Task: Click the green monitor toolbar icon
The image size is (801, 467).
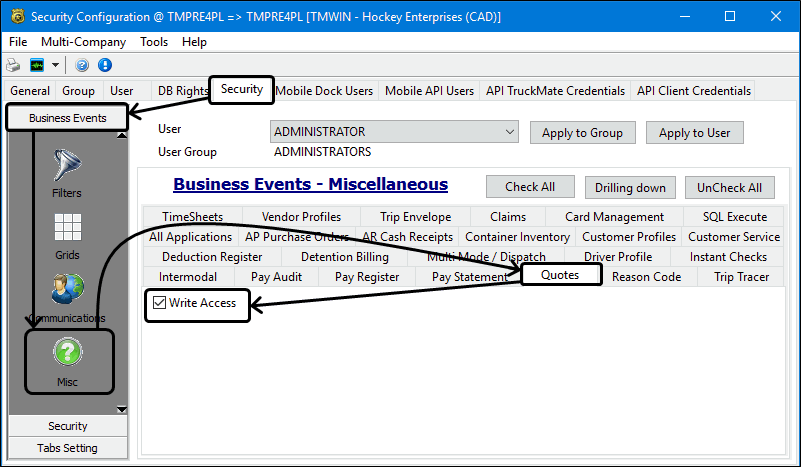Action: click(37, 65)
